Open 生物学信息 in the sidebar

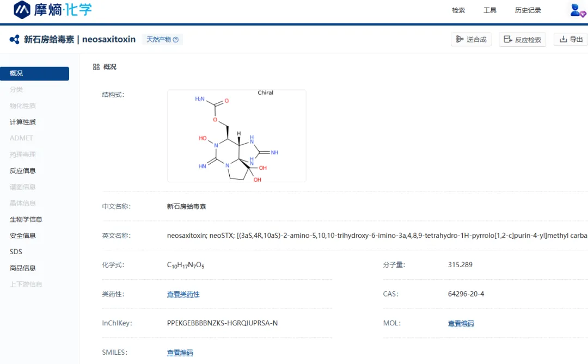pos(26,219)
